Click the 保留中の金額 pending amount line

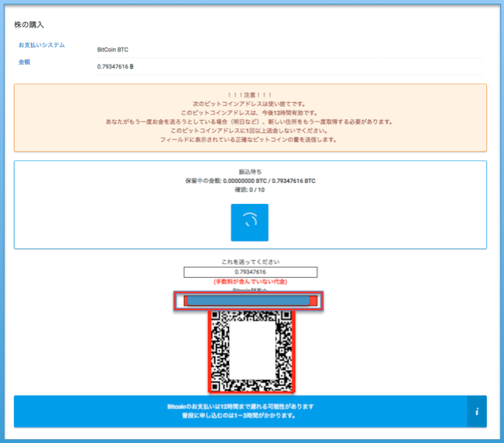point(250,181)
